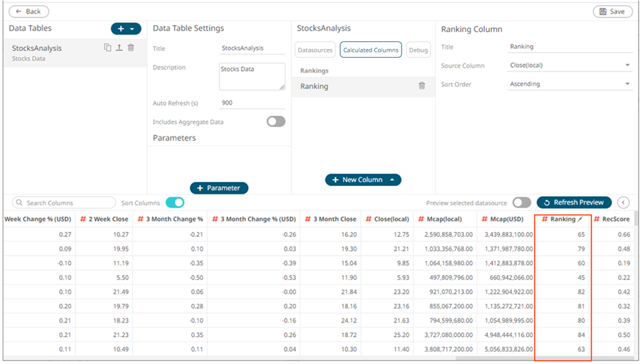Open the Sort Order dropdown
The image size is (640, 364).
click(570, 84)
